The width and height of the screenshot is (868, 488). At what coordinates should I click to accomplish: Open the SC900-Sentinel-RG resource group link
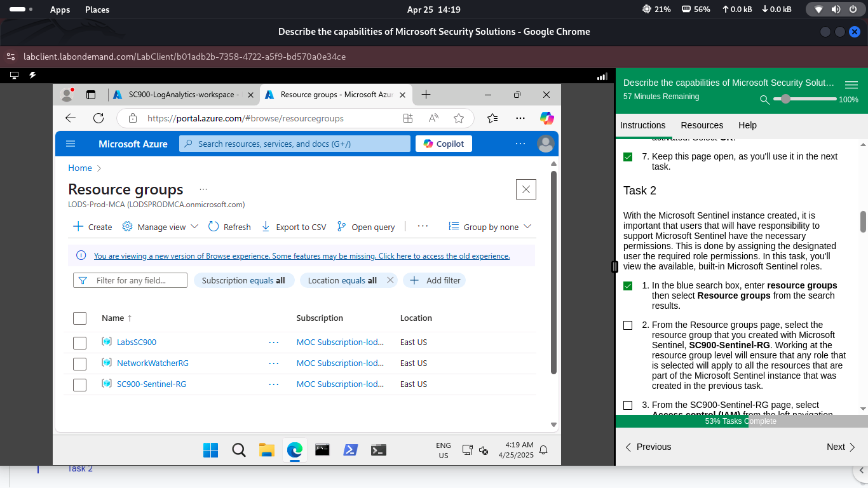tap(151, 384)
